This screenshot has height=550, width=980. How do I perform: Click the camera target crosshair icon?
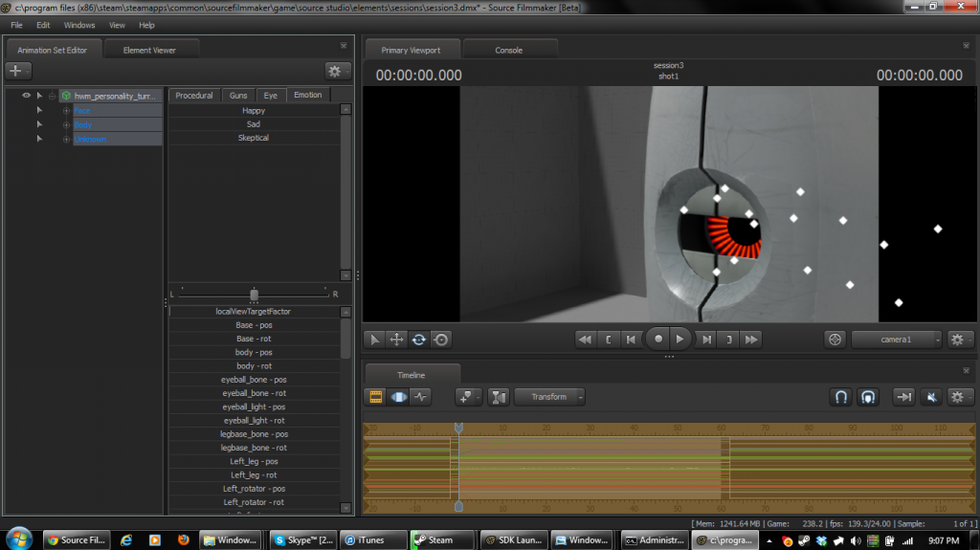(x=835, y=340)
